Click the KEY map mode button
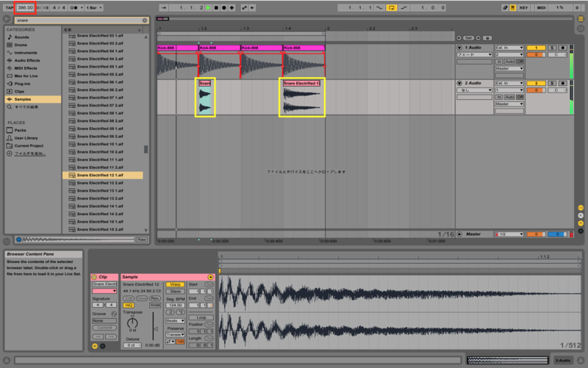Image resolution: width=588 pixels, height=368 pixels. pos(523,7)
